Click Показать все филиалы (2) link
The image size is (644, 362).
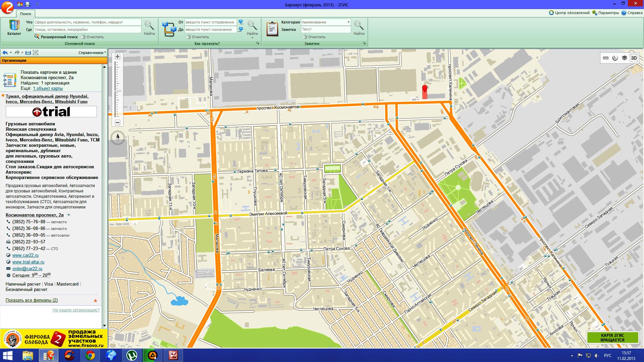click(32, 300)
